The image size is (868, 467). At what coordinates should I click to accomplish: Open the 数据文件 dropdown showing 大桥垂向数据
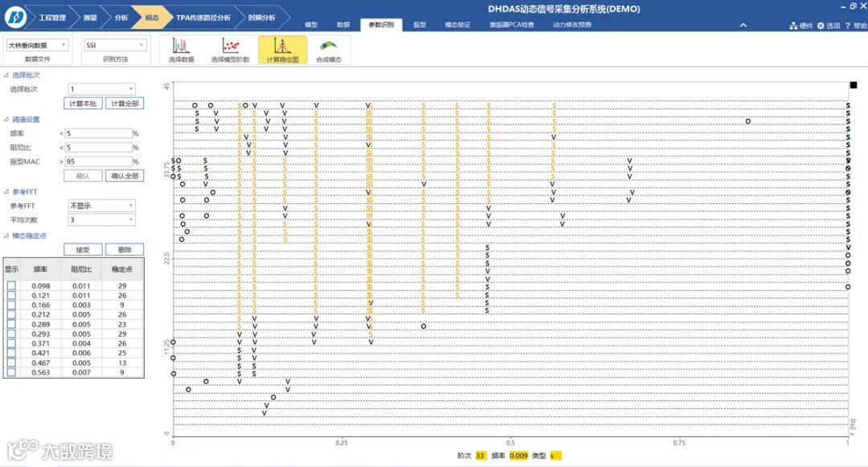click(x=37, y=45)
